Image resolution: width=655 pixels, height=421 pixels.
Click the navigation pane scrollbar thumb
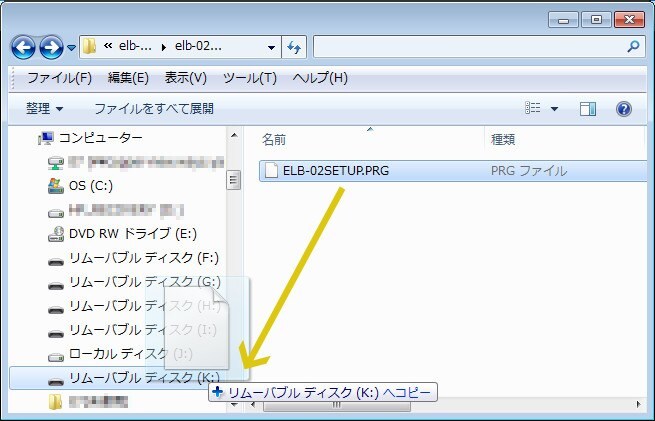coord(233,180)
